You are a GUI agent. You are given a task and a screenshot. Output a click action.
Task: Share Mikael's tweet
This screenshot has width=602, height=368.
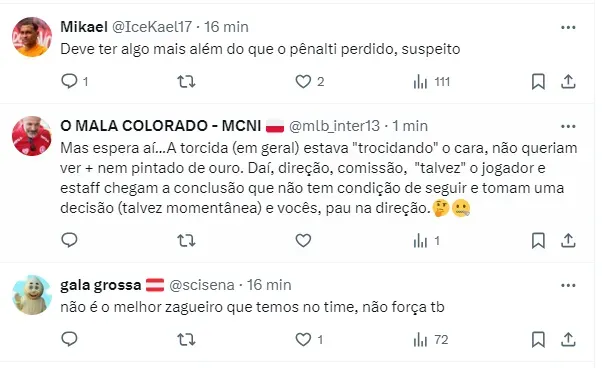point(568,81)
